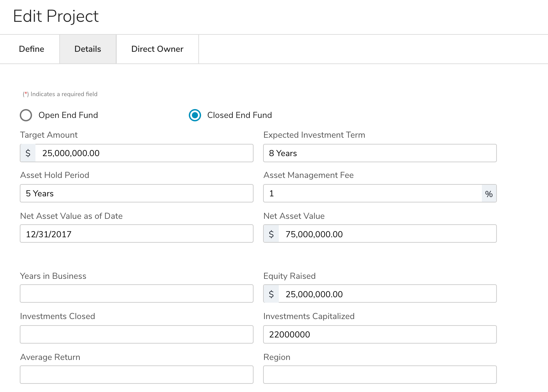Click the Asset Hold Period field
548x392 pixels.
(x=136, y=193)
